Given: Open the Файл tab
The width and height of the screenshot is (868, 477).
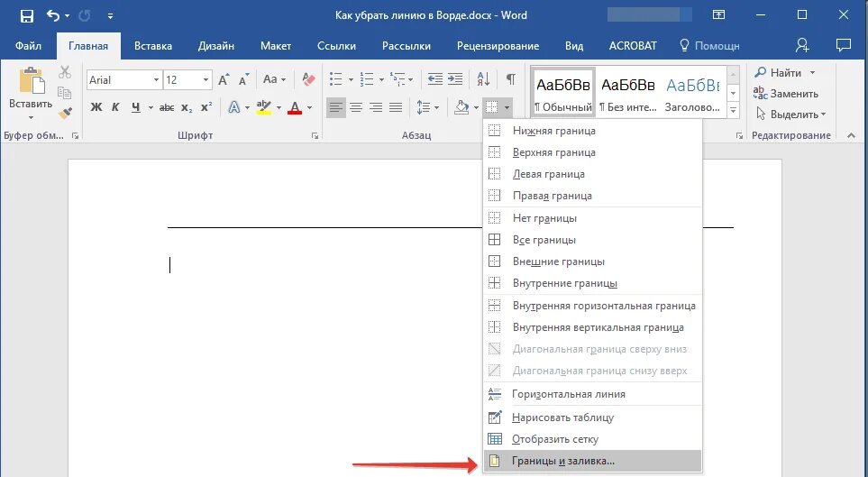Looking at the screenshot, I should click(x=28, y=46).
